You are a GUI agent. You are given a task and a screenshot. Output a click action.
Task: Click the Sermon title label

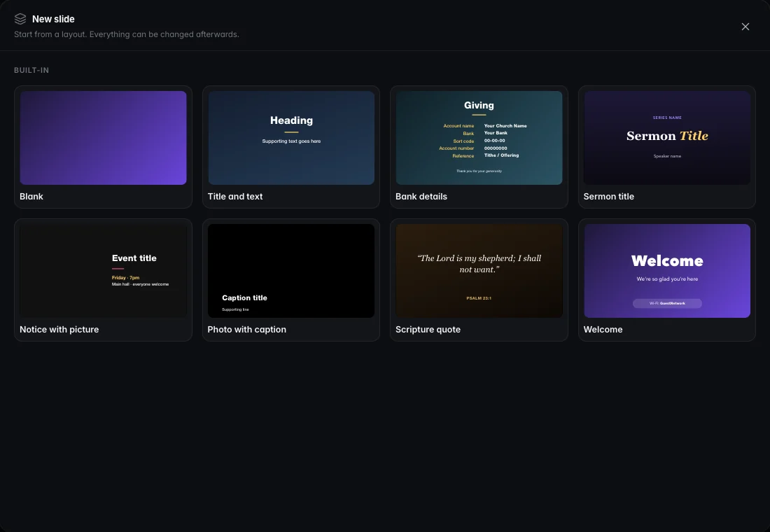608,197
